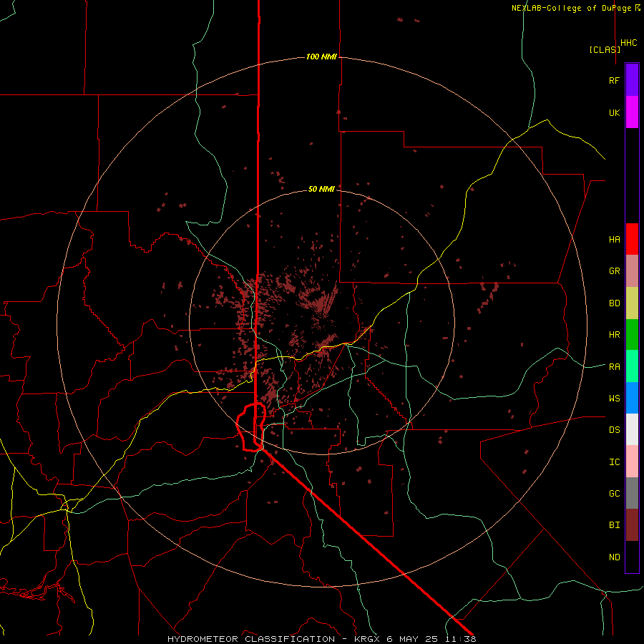Click the ND black legend block

click(632, 557)
